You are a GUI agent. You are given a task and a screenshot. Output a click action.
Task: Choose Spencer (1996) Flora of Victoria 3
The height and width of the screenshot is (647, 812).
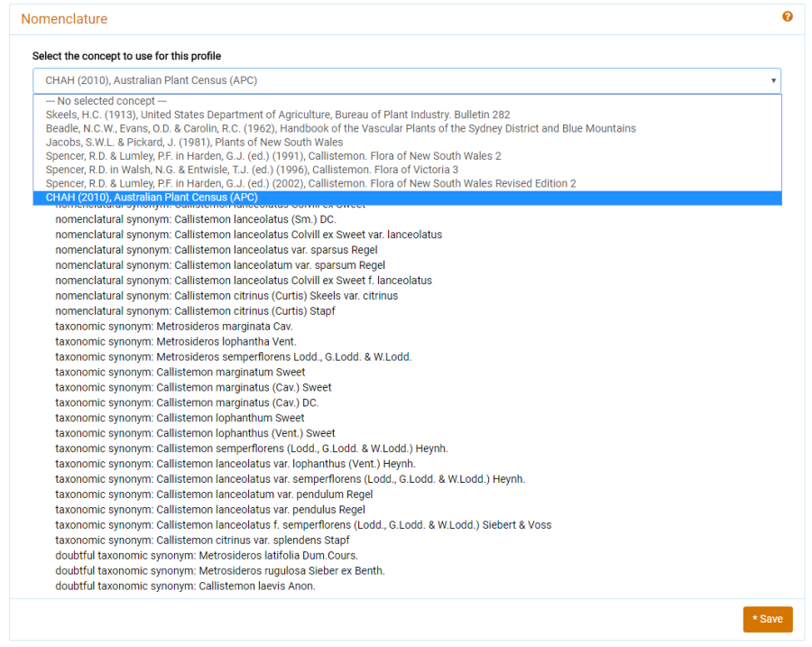[x=252, y=170]
